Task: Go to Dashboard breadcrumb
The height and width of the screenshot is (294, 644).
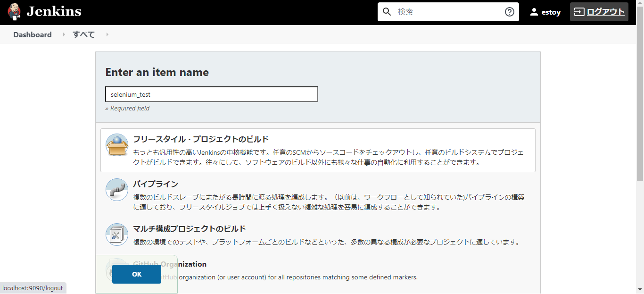Action: point(33,34)
